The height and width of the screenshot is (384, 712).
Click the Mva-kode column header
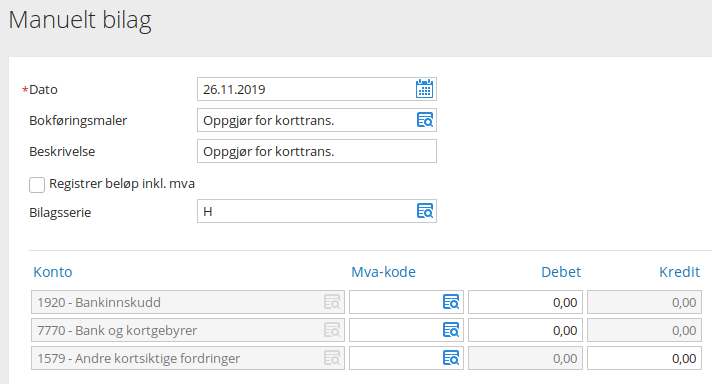(x=383, y=272)
